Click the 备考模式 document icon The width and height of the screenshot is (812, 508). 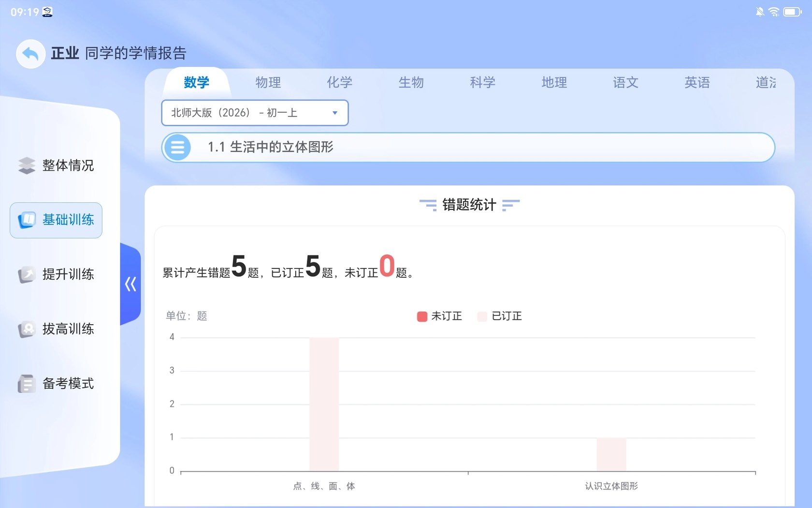[x=27, y=384]
